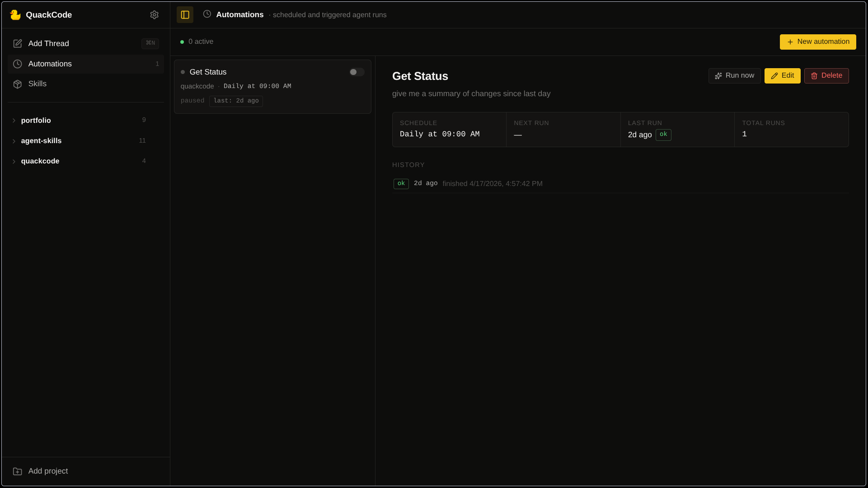Edit the Get Status automation
This screenshot has width=868, height=488.
click(x=783, y=75)
